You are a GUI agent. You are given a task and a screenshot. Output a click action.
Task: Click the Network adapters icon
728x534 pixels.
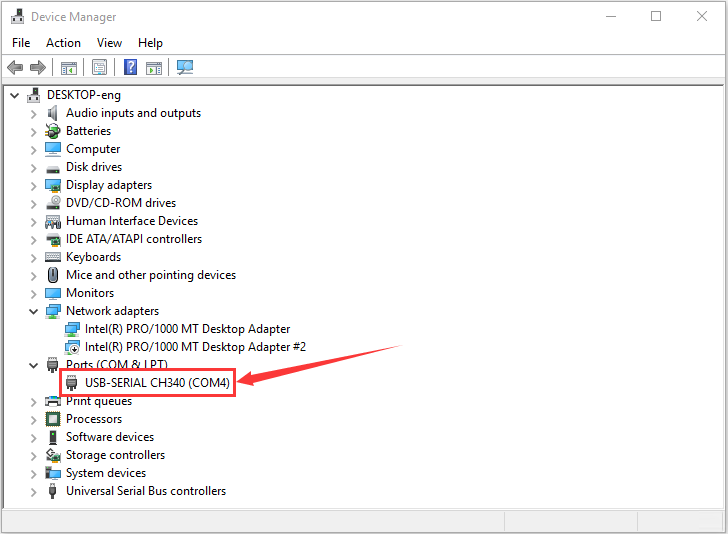pos(53,311)
